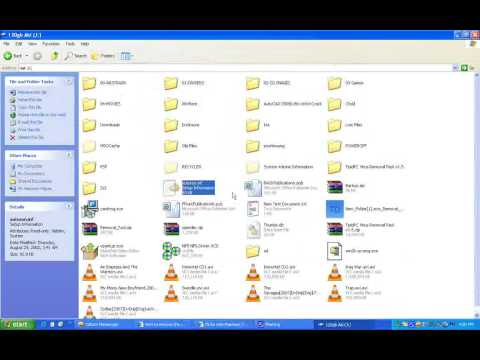Collapse the File and Folder Tasks panel
The image size is (480, 360).
click(69, 82)
